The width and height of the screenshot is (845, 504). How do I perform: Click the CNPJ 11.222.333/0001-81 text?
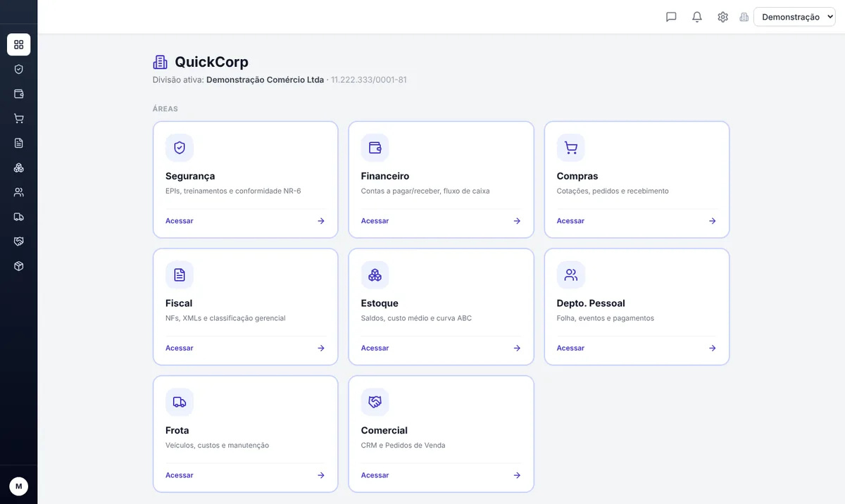(368, 80)
